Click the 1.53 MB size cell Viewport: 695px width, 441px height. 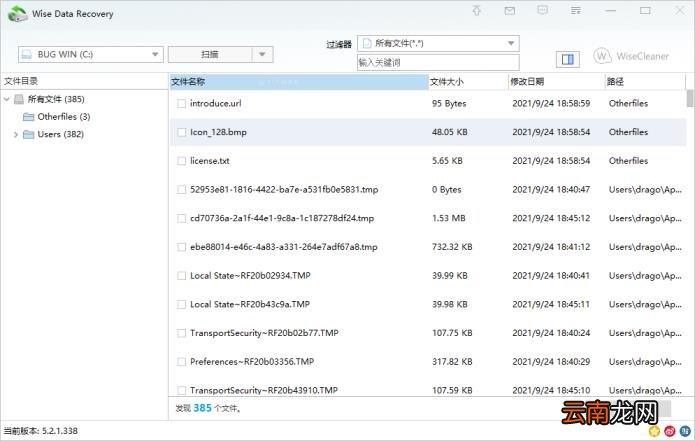coord(449,219)
